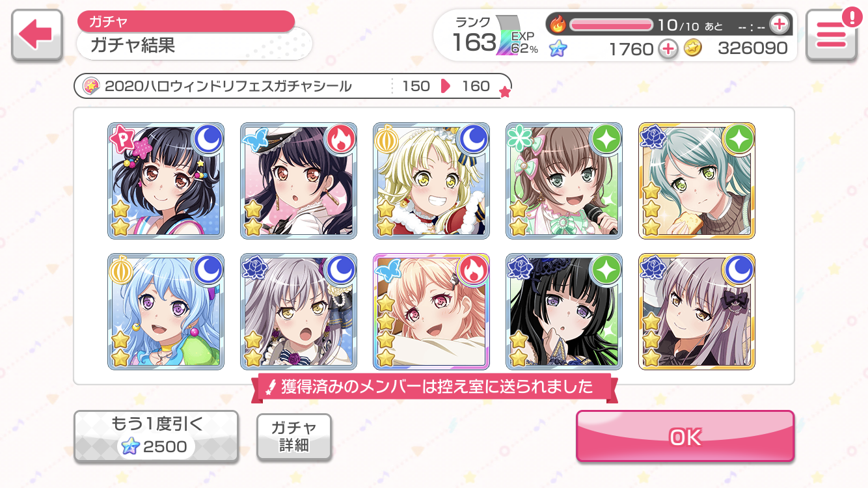Image resolution: width=868 pixels, height=488 pixels.
Task: Select the blonde grinning two-star card
Action: (431, 181)
